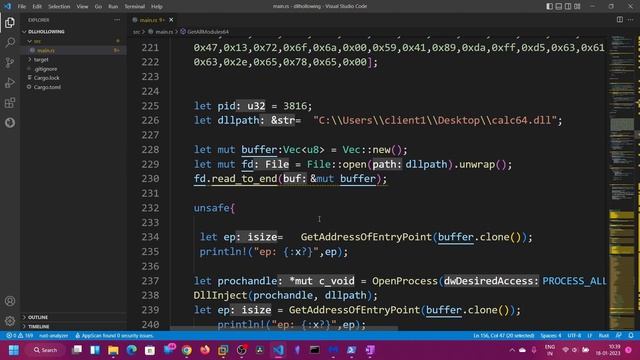
Task: Change the UTF-8 encoding setting
Action: (x=574, y=336)
